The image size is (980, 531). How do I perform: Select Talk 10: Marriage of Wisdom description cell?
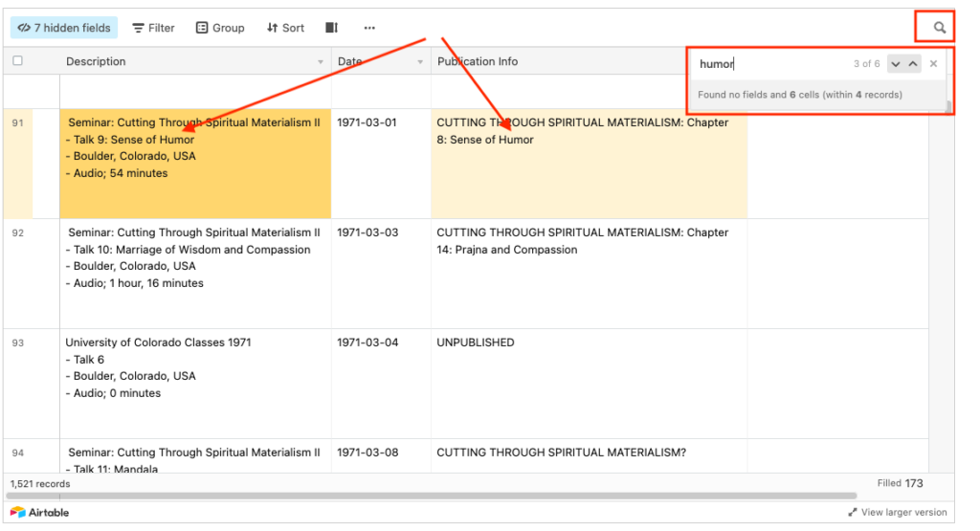coord(195,274)
